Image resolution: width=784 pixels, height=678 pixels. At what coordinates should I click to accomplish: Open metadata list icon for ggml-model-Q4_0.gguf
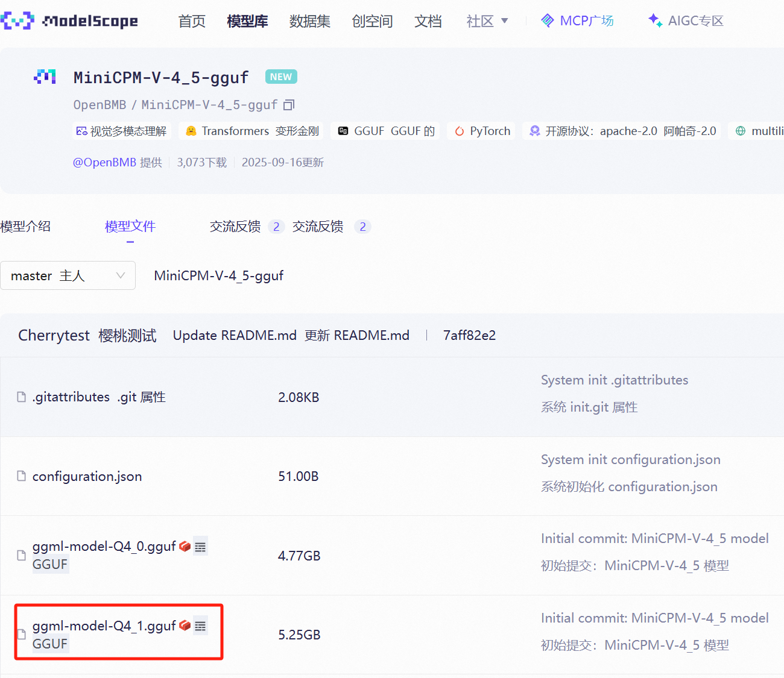200,547
